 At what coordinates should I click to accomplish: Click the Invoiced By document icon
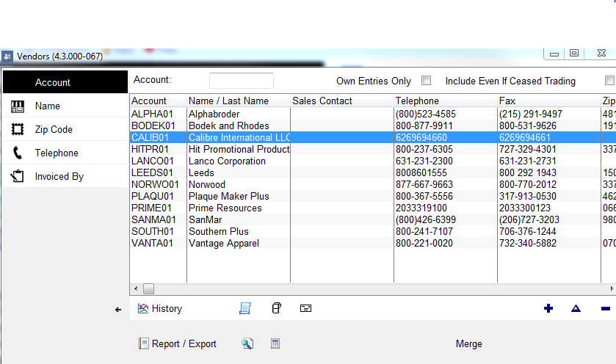tap(18, 176)
